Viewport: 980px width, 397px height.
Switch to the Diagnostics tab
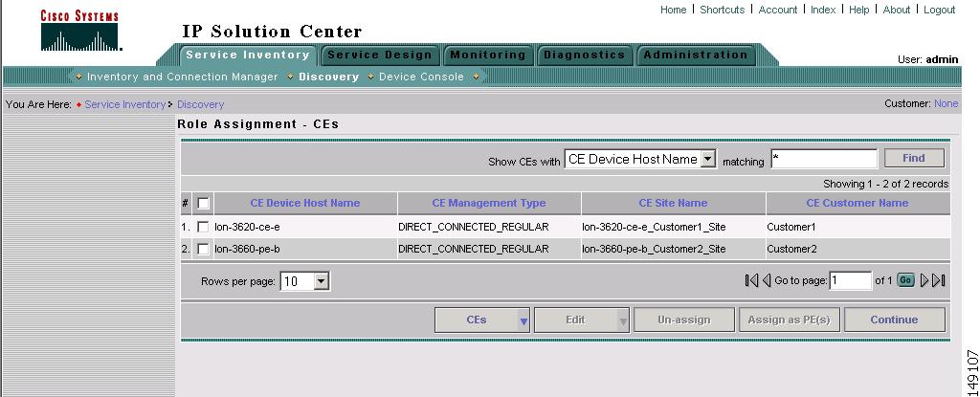click(585, 55)
